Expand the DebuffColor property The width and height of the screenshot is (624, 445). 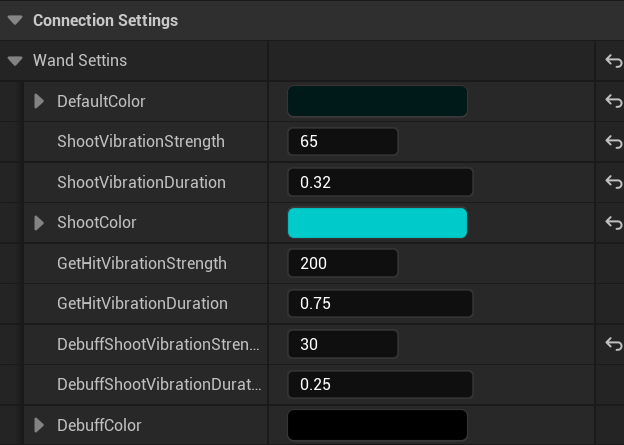39,425
